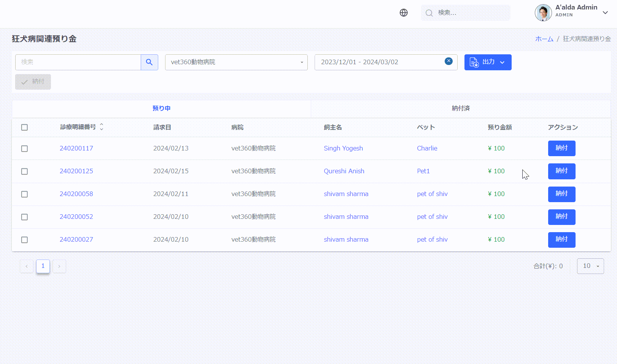Image resolution: width=617 pixels, height=364 pixels.
Task: Click the magnifier search button
Action: coord(149,62)
